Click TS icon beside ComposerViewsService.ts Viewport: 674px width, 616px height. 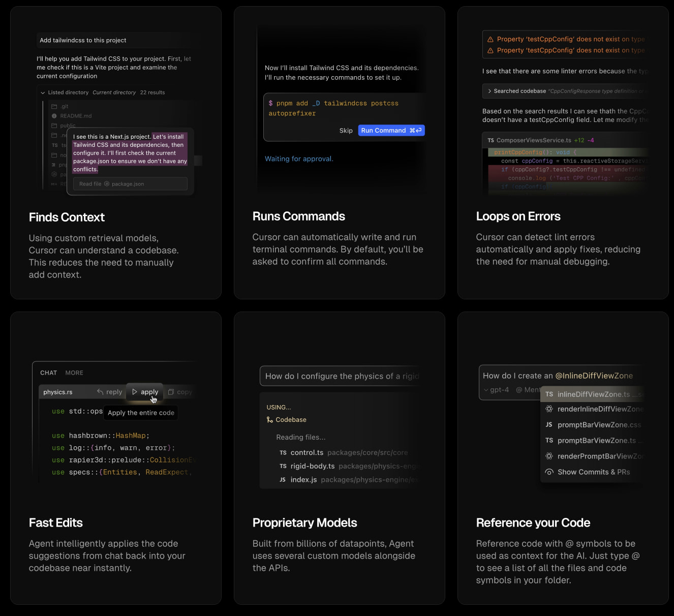pos(491,140)
